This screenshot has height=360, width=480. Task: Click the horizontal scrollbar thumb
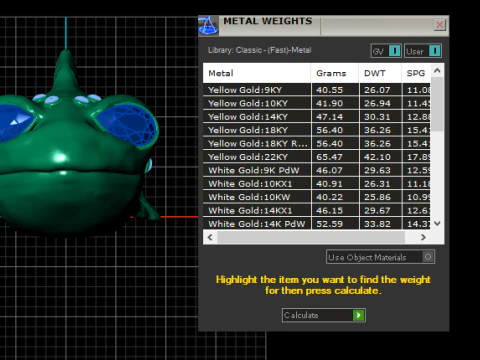[311, 237]
